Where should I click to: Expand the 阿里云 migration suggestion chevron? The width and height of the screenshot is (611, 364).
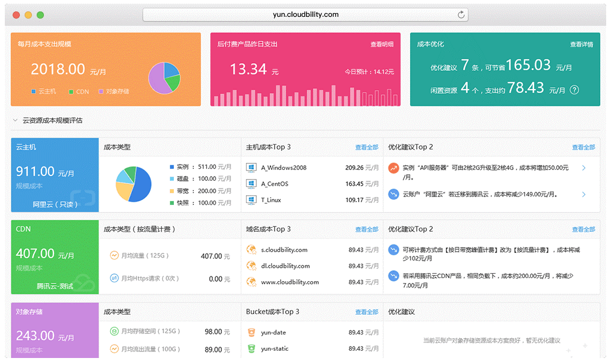pos(583,195)
